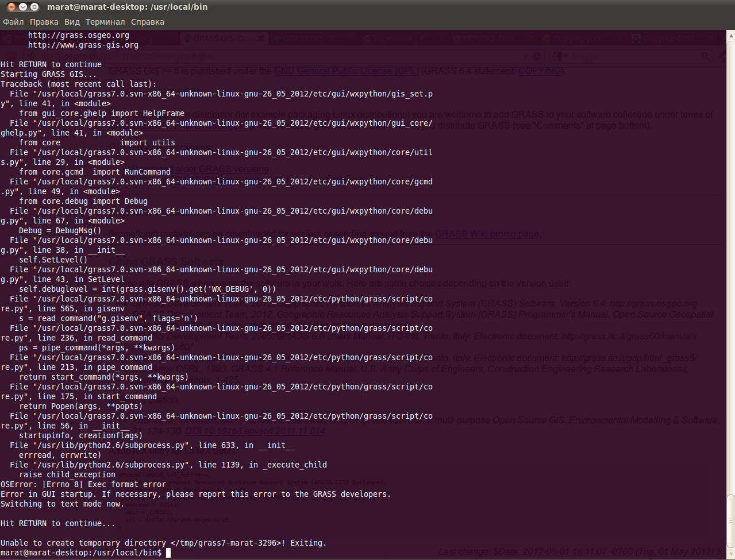Click 'from core.debug import Debug' line
The image size is (735, 560).
click(83, 201)
